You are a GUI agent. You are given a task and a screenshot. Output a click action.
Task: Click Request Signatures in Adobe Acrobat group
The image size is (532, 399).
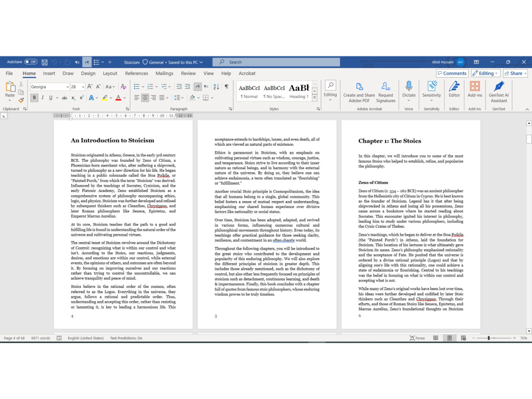click(x=386, y=92)
